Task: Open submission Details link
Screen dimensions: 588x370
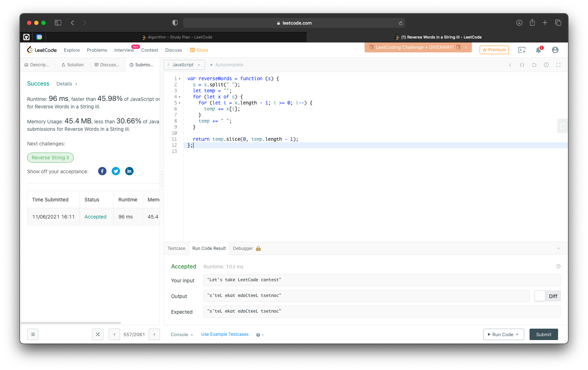Action: [67, 84]
